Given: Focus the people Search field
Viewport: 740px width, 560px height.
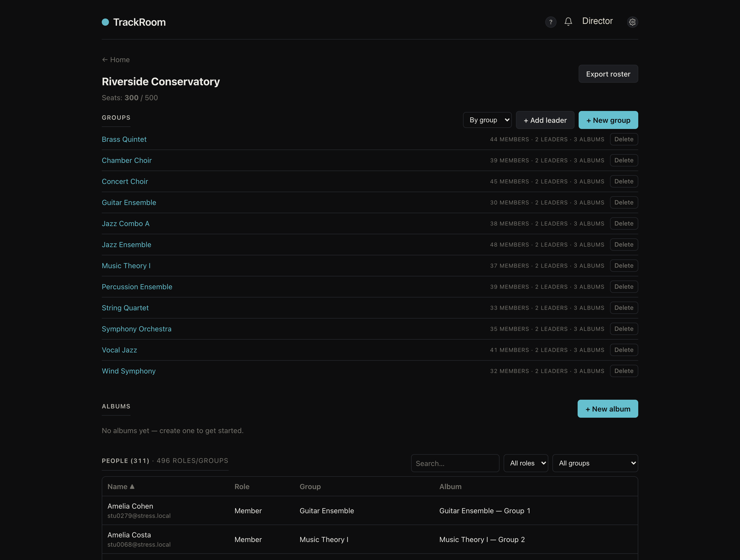Looking at the screenshot, I should 455,463.
